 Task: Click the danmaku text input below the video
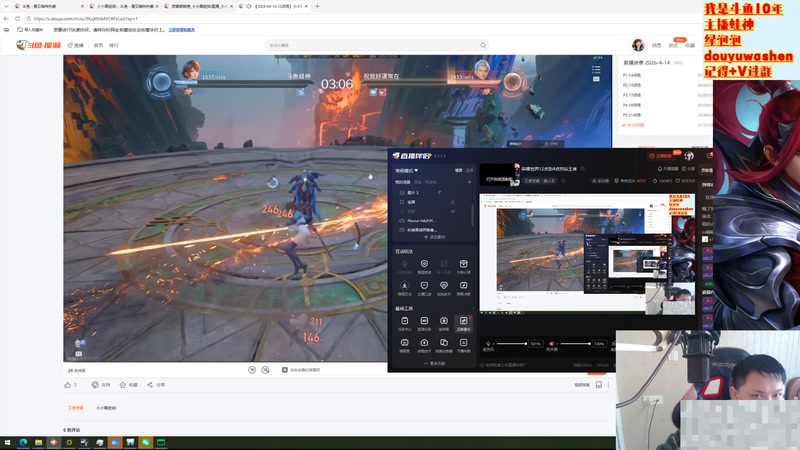332,370
